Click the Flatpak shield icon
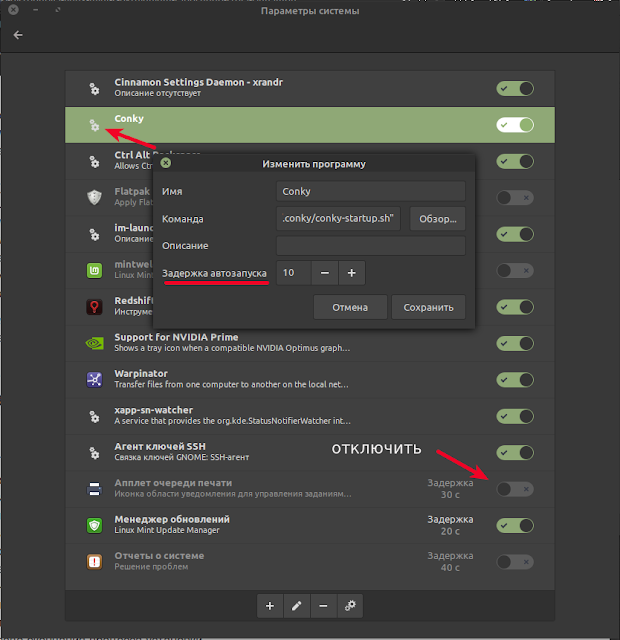 [94, 198]
